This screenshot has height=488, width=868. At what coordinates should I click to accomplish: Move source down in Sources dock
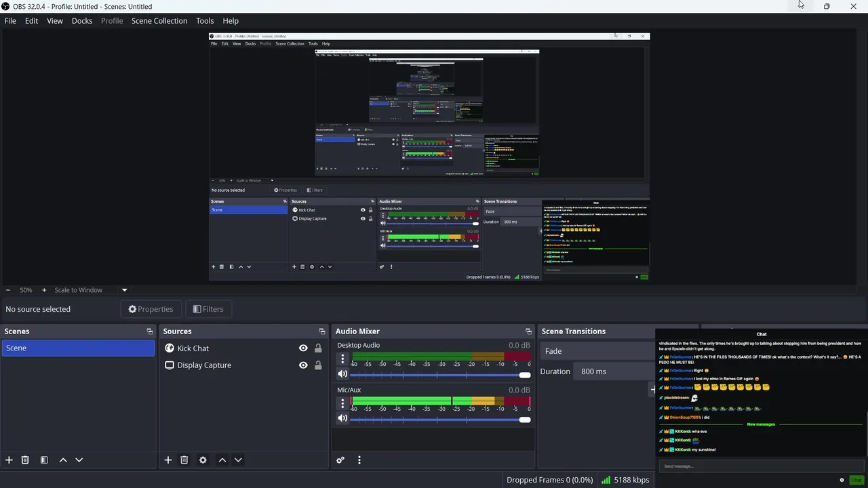238,460
